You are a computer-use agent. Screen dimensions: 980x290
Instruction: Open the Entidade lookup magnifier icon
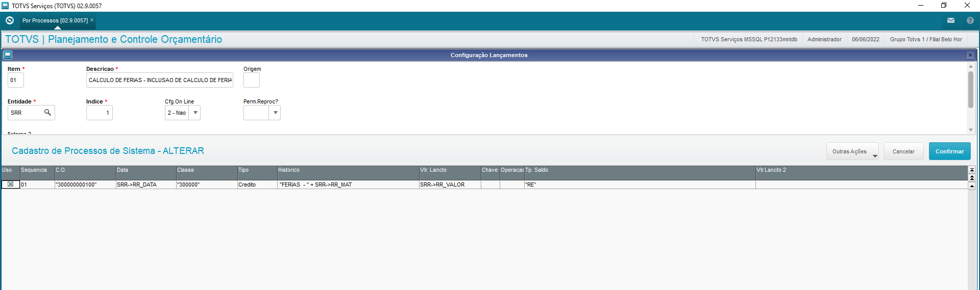47,112
